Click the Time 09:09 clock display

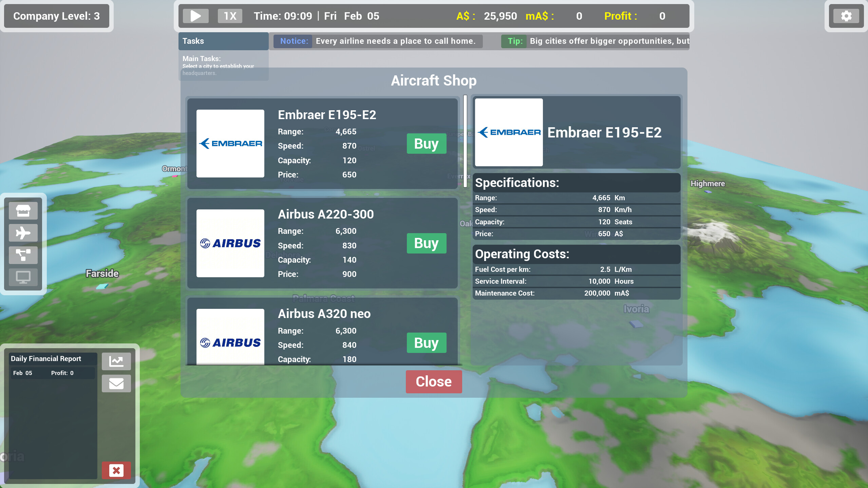pyautogui.click(x=283, y=16)
